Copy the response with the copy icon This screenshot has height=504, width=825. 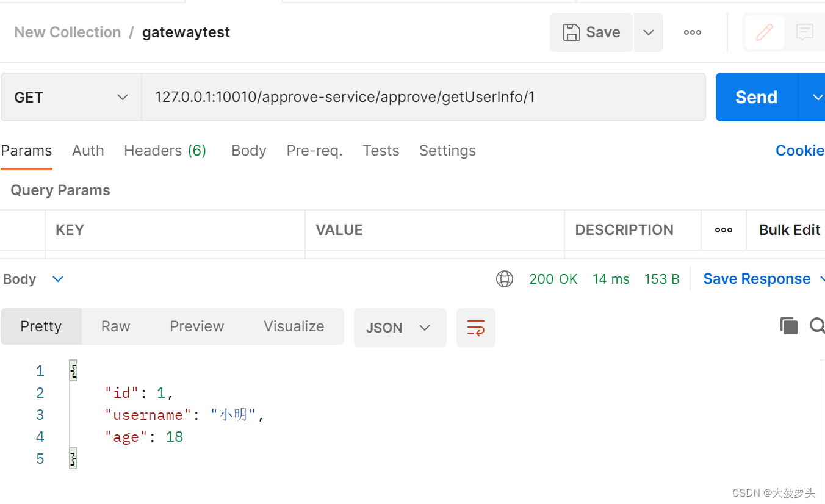coord(789,326)
